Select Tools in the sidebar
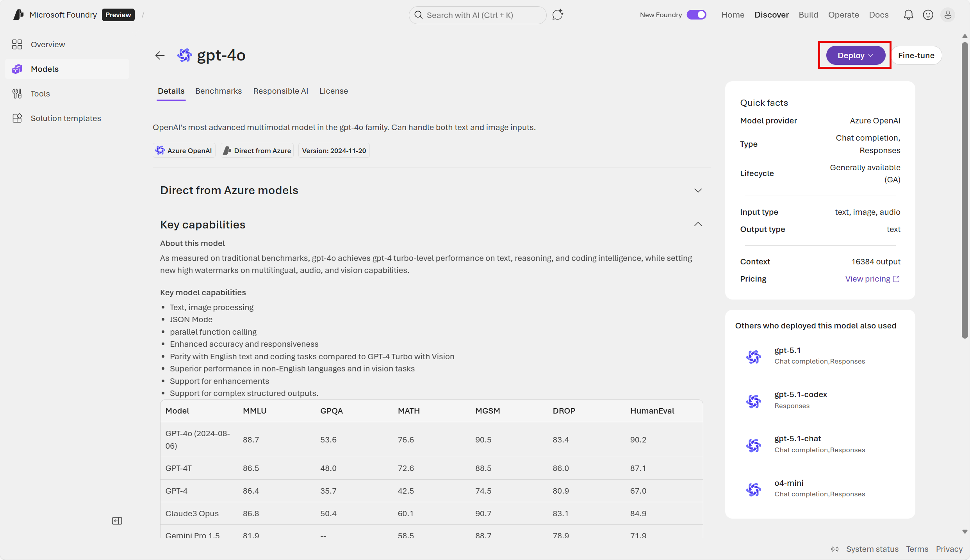This screenshot has height=560, width=970. 40,93
